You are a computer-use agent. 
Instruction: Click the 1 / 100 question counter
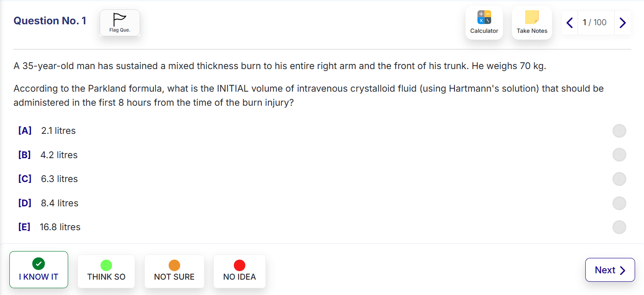[x=596, y=23]
